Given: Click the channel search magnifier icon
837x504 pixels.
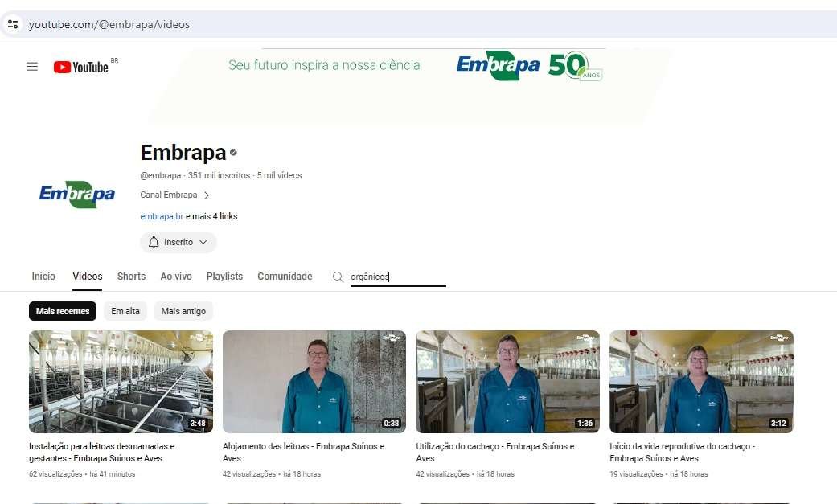Looking at the screenshot, I should (x=338, y=277).
